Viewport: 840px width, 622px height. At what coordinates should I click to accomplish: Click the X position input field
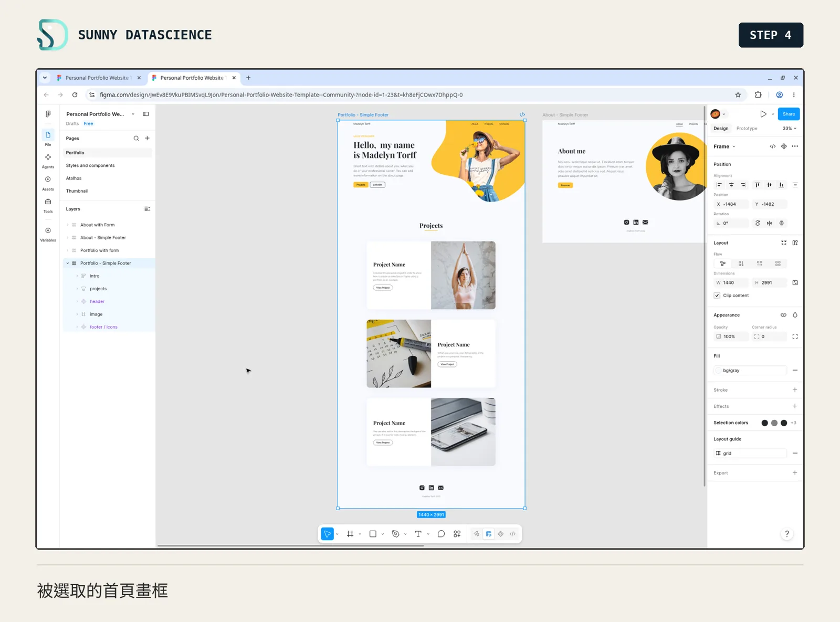pyautogui.click(x=731, y=204)
